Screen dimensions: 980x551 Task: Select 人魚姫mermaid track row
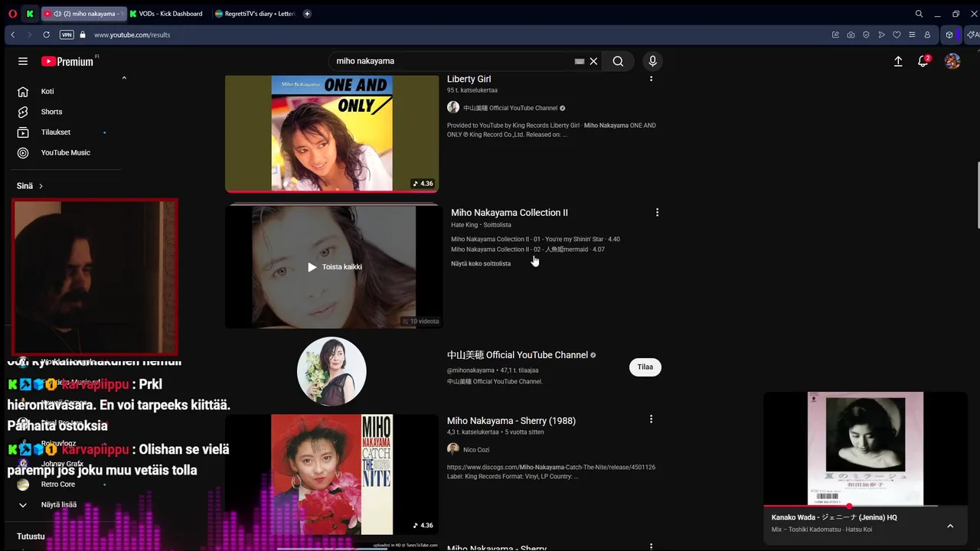(528, 249)
